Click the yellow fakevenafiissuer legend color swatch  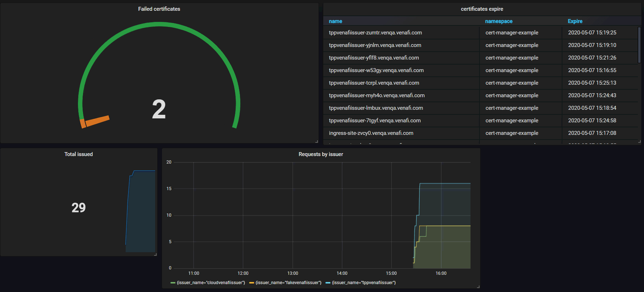pos(252,283)
